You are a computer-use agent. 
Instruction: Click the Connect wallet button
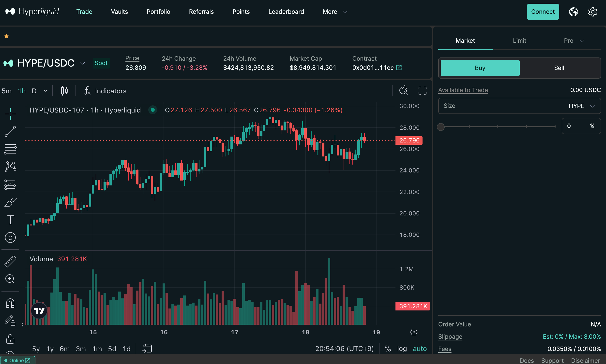click(x=543, y=12)
